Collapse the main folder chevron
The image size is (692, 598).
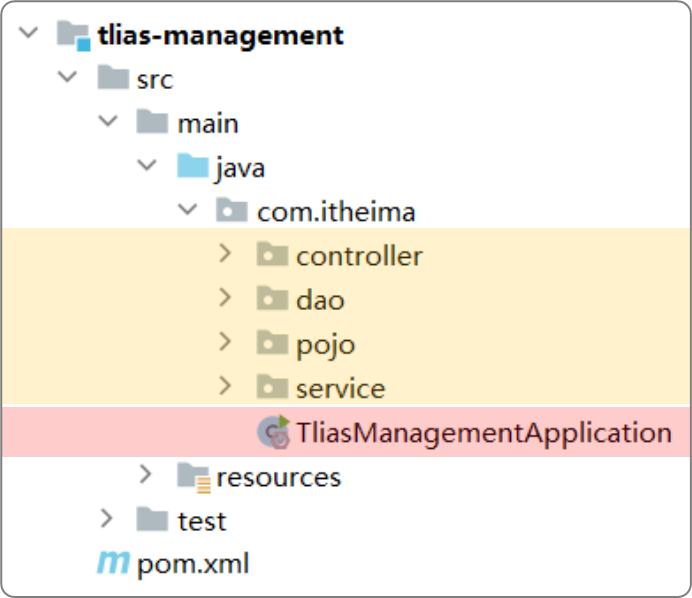[107, 123]
